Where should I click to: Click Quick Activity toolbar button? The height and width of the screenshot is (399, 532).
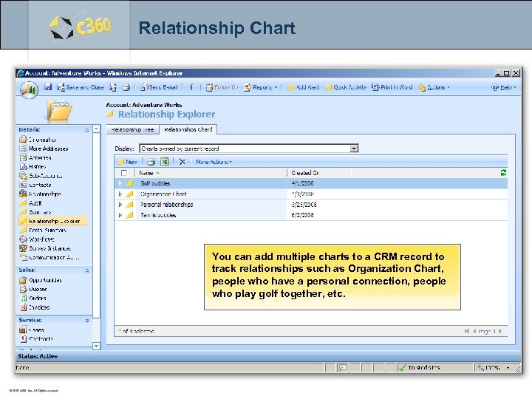pyautogui.click(x=345, y=87)
